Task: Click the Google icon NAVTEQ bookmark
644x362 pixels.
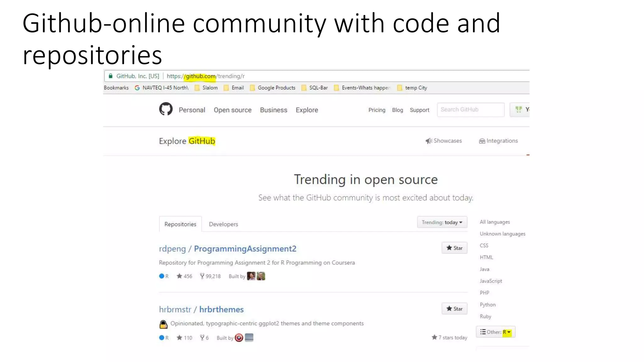Action: [x=137, y=88]
